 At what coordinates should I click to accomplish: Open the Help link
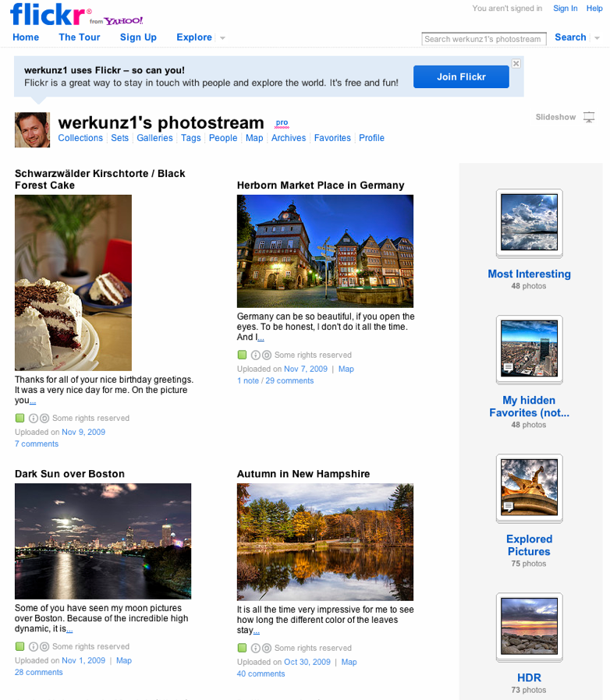[594, 8]
